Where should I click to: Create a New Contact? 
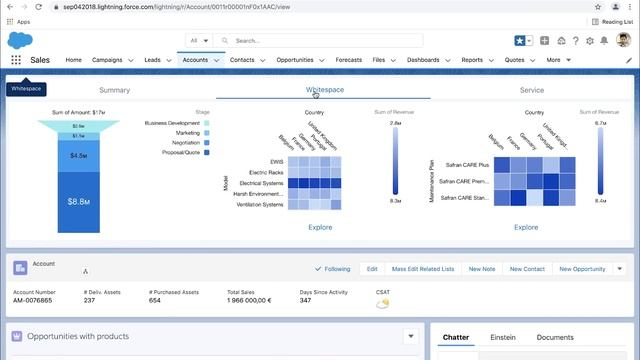tap(527, 269)
